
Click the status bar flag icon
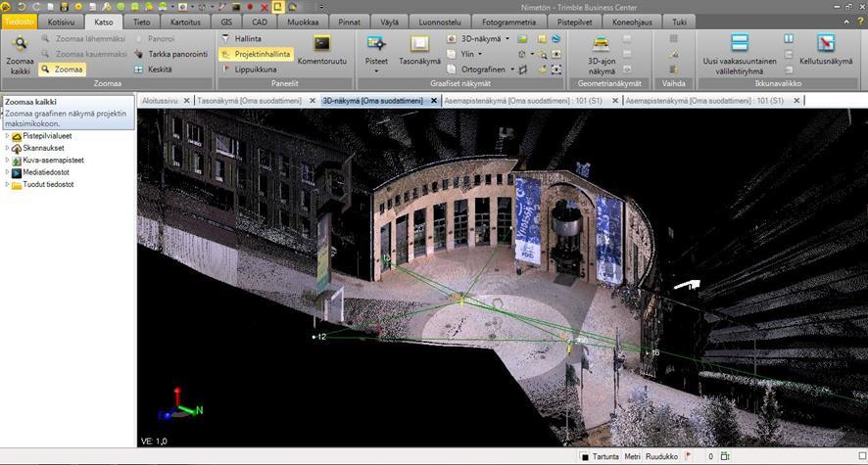pyautogui.click(x=688, y=456)
